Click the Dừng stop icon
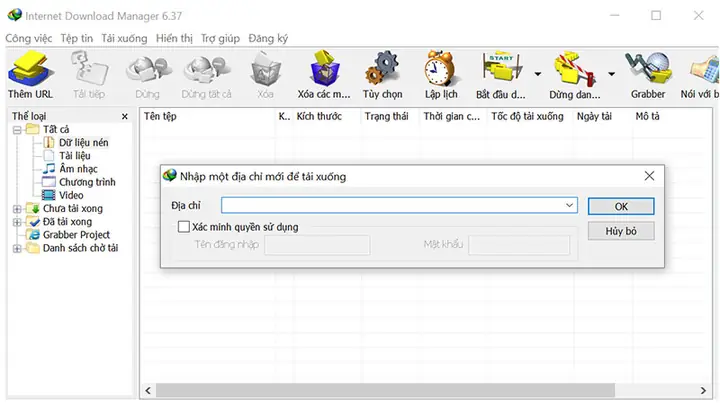720x405 pixels. (x=148, y=70)
